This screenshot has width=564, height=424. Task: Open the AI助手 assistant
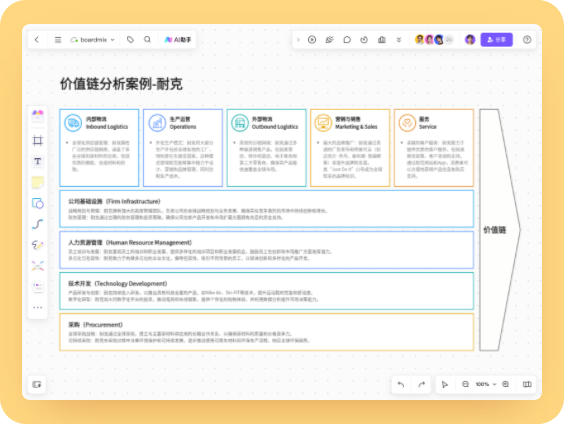tap(178, 40)
